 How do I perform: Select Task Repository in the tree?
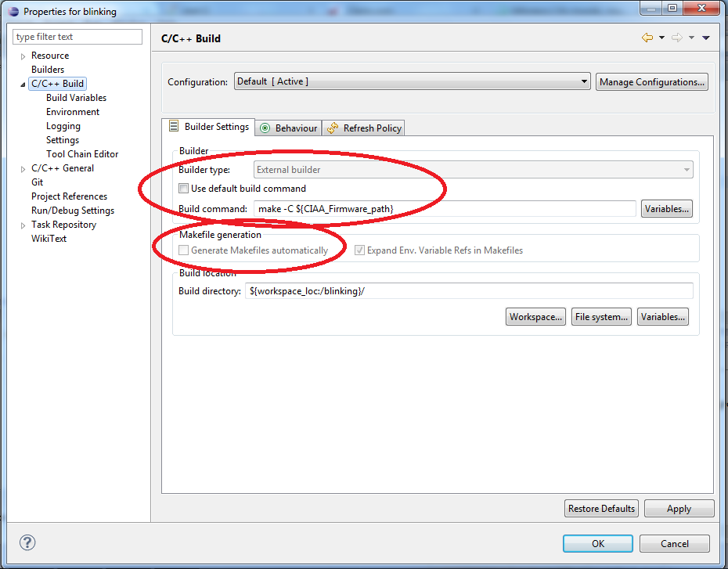(x=63, y=225)
